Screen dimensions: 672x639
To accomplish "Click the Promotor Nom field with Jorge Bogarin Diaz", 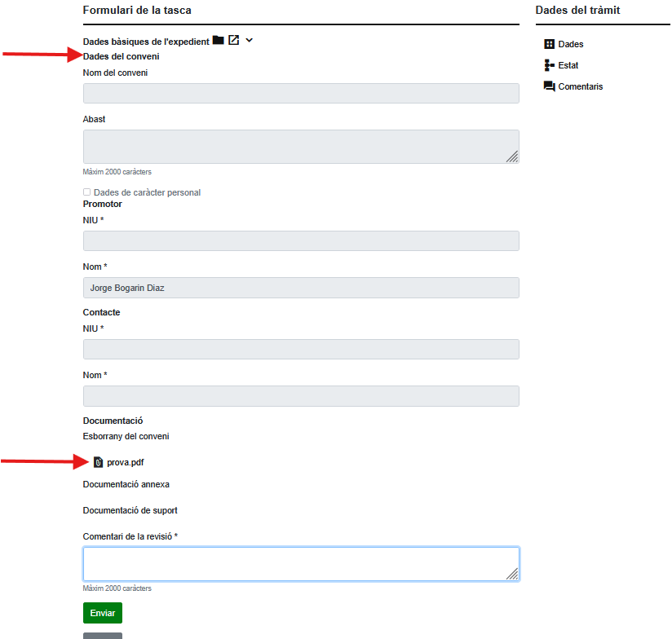I will click(300, 288).
